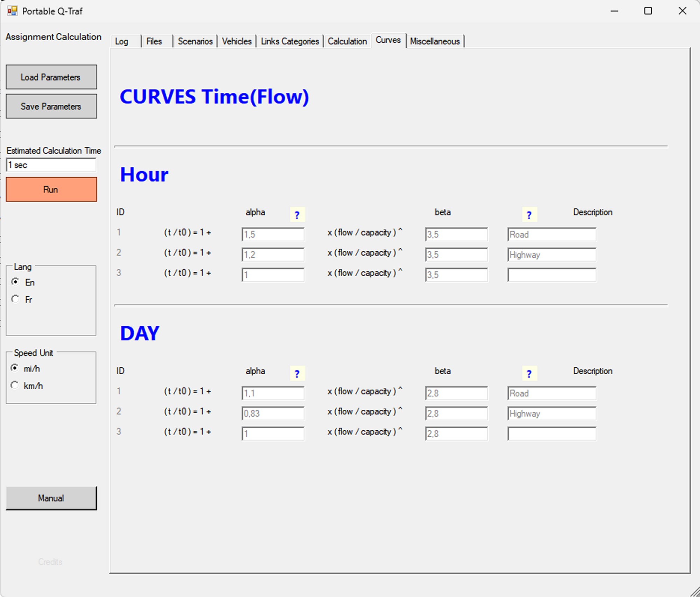Open help for DAY alpha parameter
The image size is (700, 597).
coord(297,373)
